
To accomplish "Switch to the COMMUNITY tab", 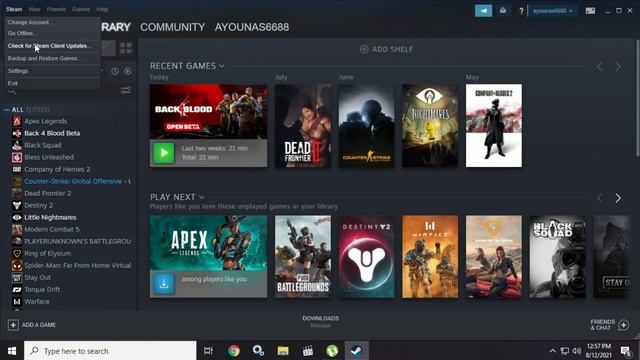I will pyautogui.click(x=173, y=27).
